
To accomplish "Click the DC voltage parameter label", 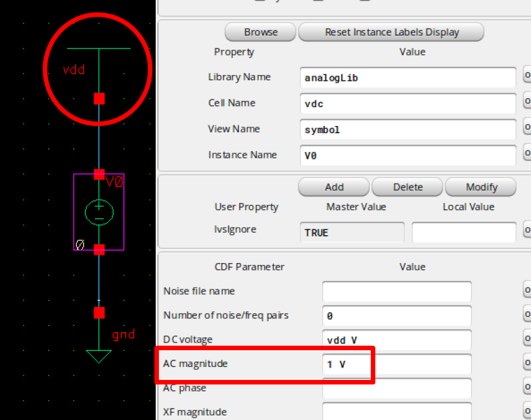I will [x=187, y=339].
